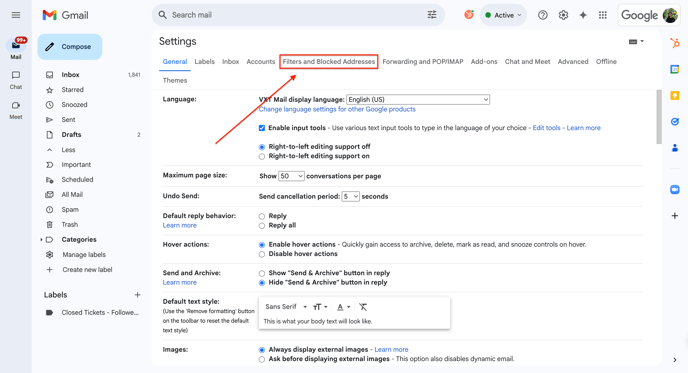Viewport: 688px width, 373px height.
Task: Click the Compose button
Action: click(70, 47)
